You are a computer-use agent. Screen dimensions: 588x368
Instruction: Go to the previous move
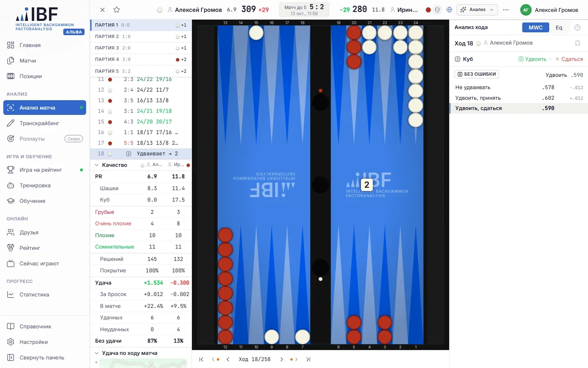[228, 359]
